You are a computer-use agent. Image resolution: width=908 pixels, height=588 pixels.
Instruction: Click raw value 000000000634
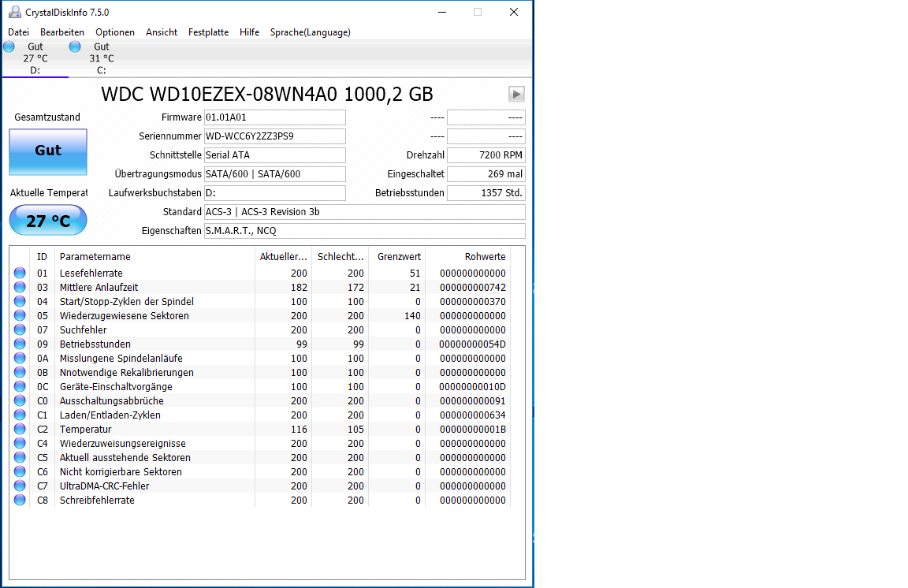point(473,415)
